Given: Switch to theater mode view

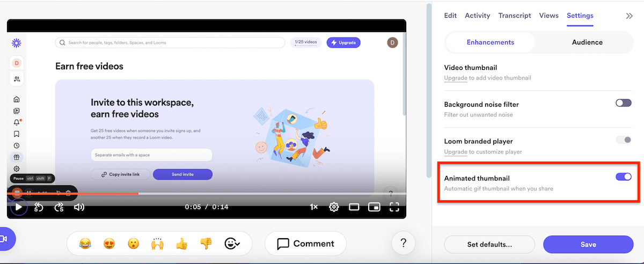Looking at the screenshot, I should (354, 207).
